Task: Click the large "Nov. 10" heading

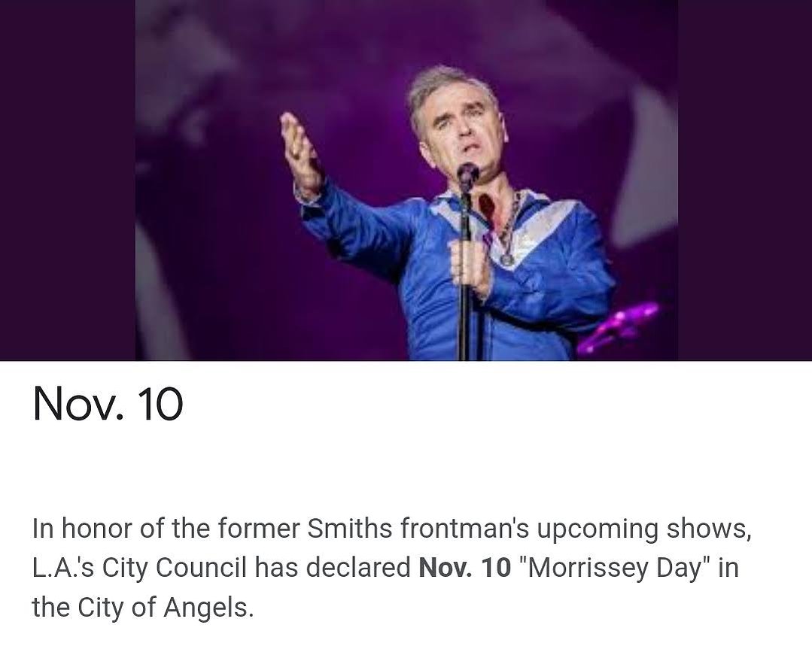Action: 108,404
